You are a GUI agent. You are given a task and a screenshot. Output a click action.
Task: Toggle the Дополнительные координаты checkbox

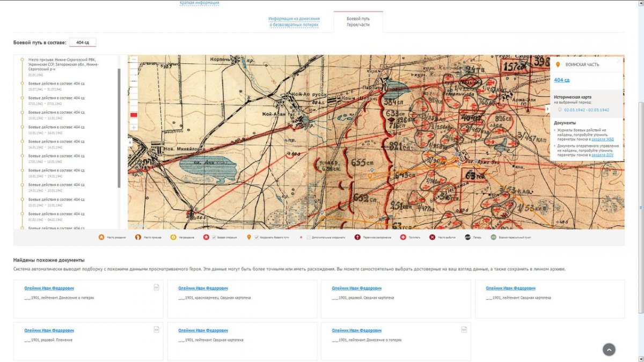point(308,237)
